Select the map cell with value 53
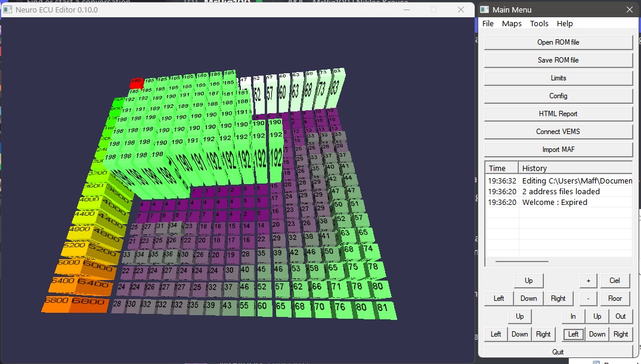 tap(296, 269)
